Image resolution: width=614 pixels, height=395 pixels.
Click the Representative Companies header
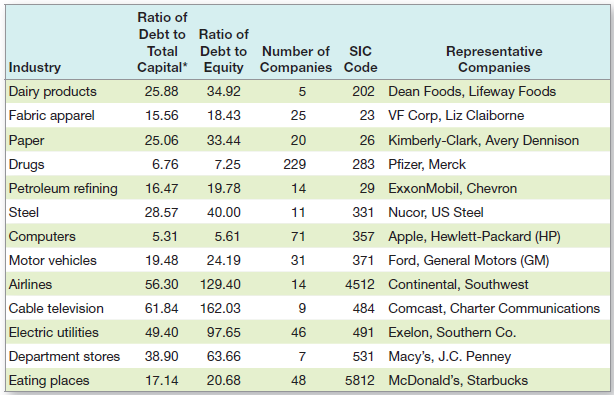pos(494,59)
